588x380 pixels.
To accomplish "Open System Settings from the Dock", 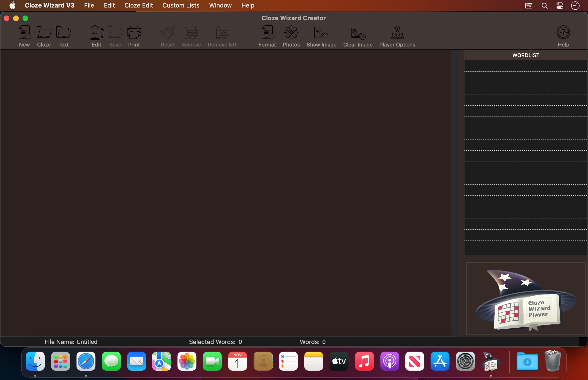I will [x=465, y=361].
